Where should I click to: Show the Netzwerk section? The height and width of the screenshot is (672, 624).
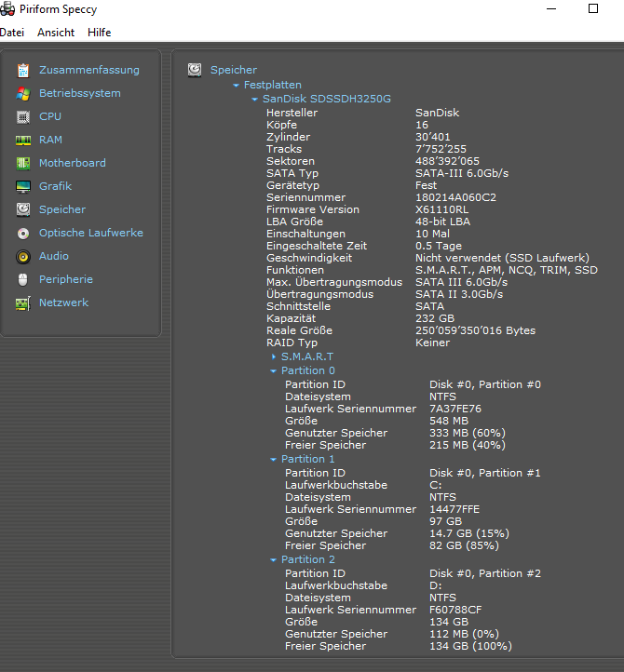pyautogui.click(x=64, y=302)
